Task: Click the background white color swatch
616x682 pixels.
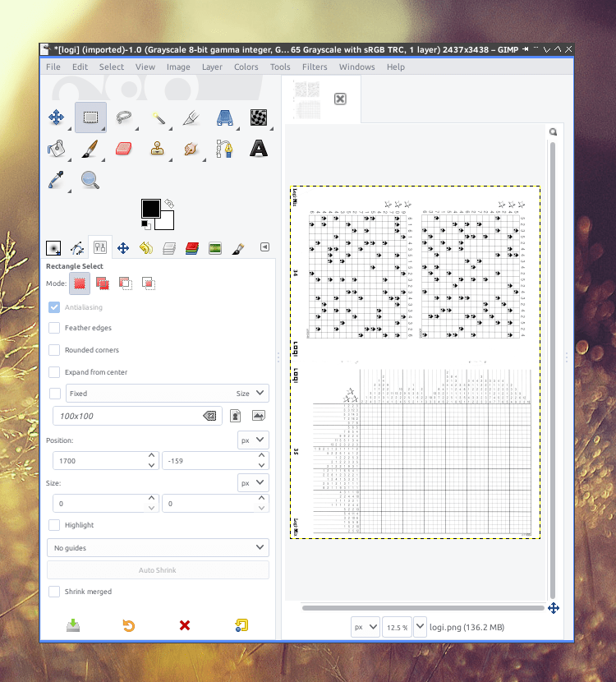Action: click(167, 223)
